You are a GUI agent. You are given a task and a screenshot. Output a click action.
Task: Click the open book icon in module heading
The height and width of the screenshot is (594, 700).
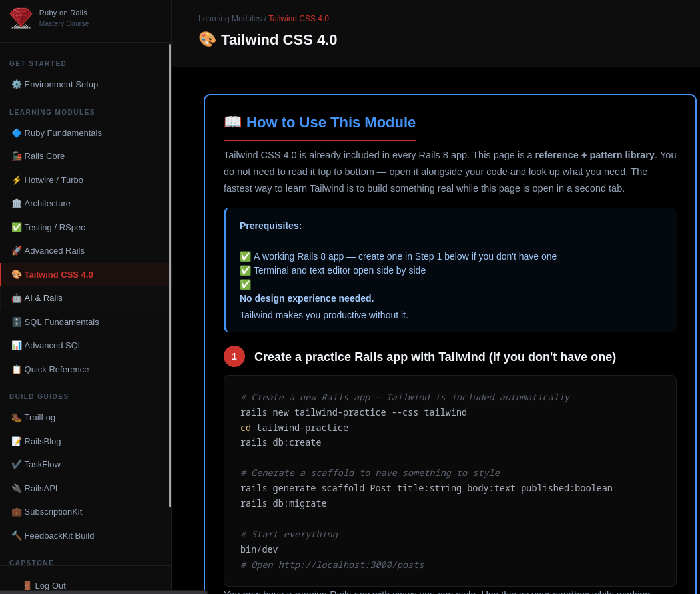coord(232,122)
